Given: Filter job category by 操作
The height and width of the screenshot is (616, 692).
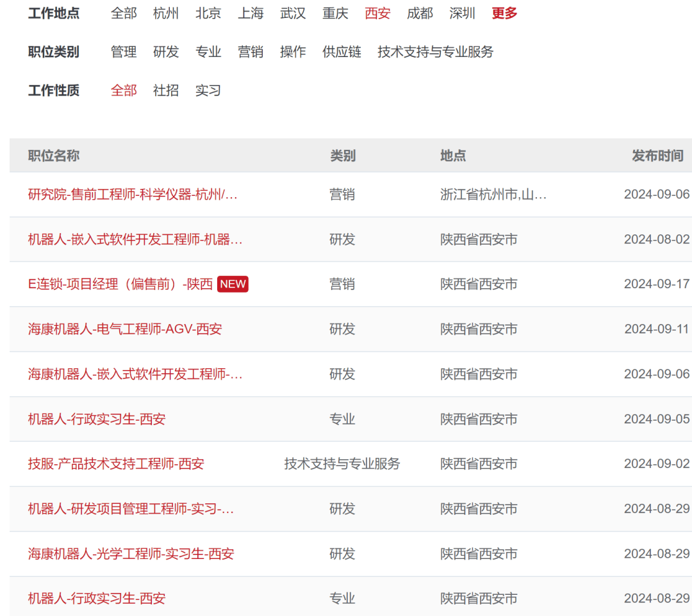Looking at the screenshot, I should [293, 52].
